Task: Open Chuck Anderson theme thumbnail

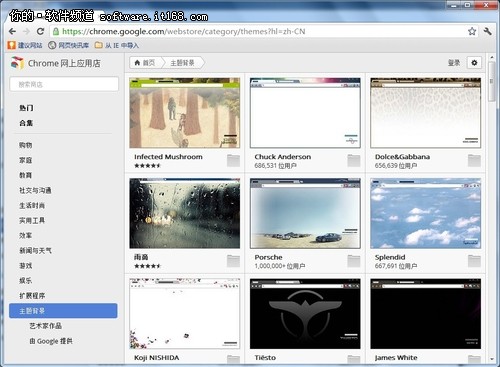Action: tap(305, 113)
